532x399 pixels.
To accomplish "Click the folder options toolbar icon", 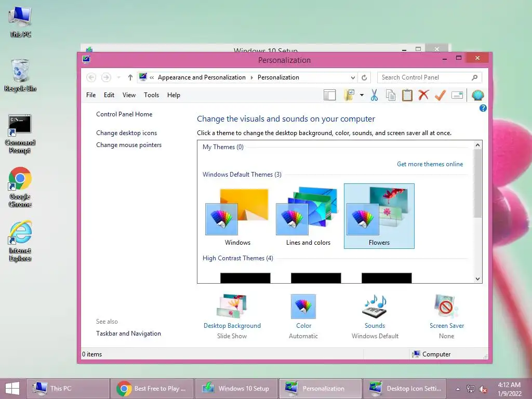I will [349, 96].
